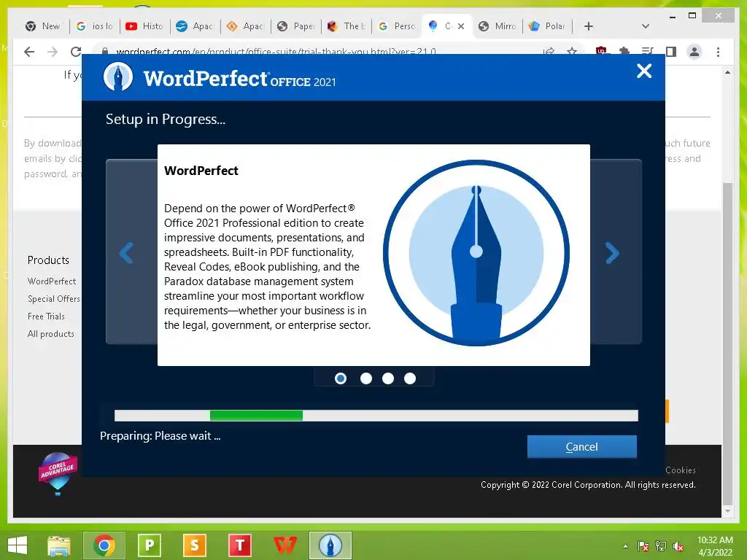The image size is (747, 560).
Task: Open the Mirro browser tab
Action: (498, 26)
